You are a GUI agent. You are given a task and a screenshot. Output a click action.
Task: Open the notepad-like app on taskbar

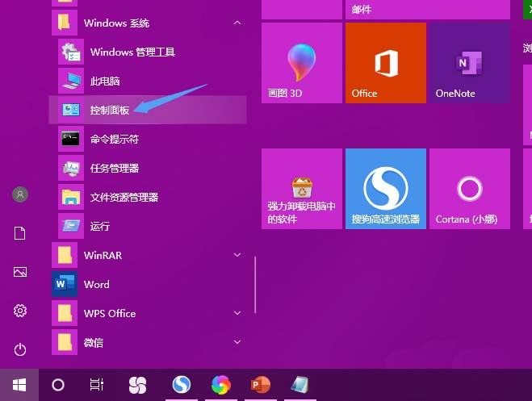click(x=300, y=385)
